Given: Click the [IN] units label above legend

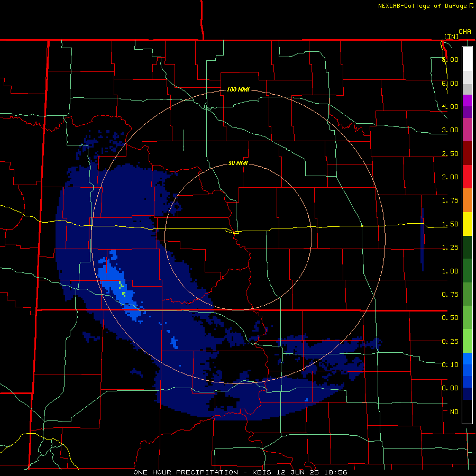Looking at the screenshot, I should [452, 36].
